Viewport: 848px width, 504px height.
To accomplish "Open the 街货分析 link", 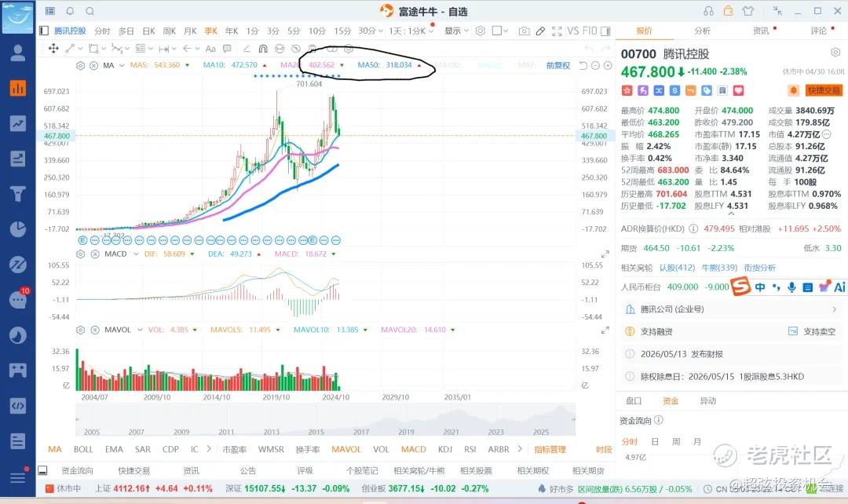I will click(759, 268).
